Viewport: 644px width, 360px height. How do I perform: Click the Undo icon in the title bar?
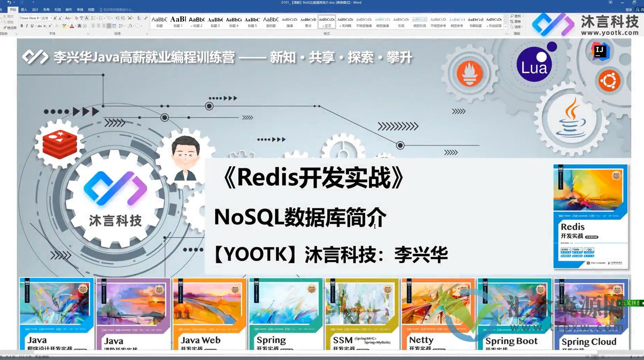(9, 2)
